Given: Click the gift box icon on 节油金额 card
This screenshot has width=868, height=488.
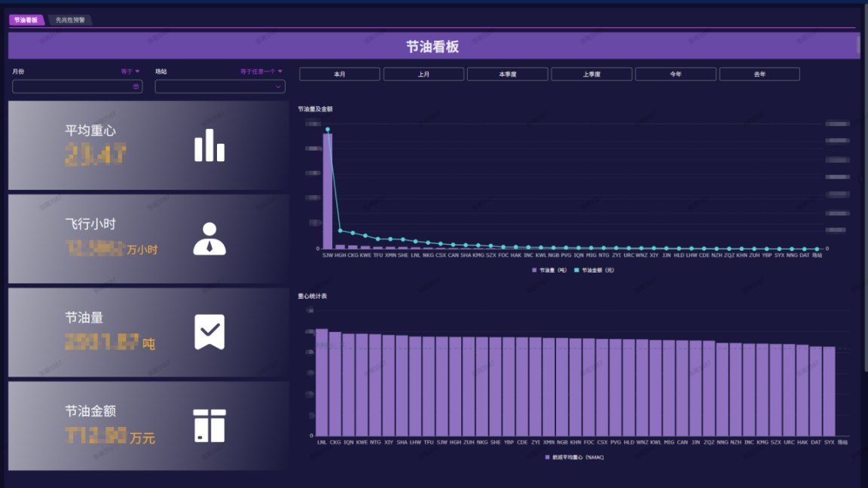Looking at the screenshot, I should point(209,425).
